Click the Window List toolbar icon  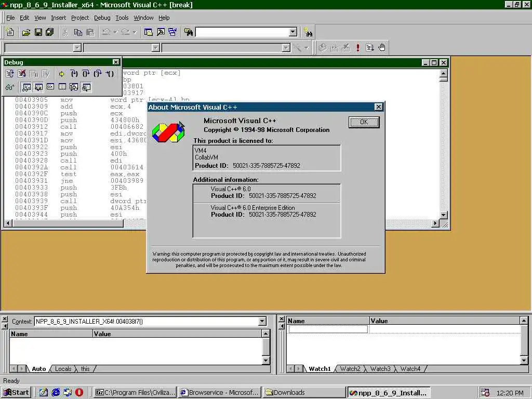coord(172,32)
